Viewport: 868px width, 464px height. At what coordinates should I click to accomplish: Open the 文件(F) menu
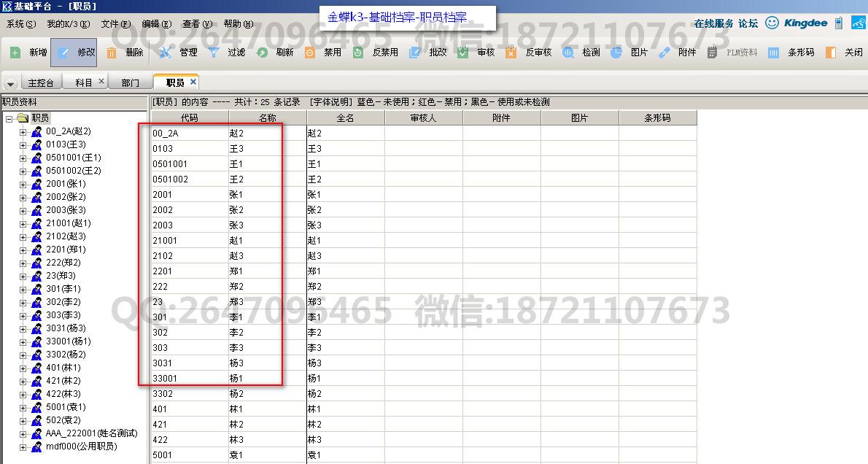116,24
